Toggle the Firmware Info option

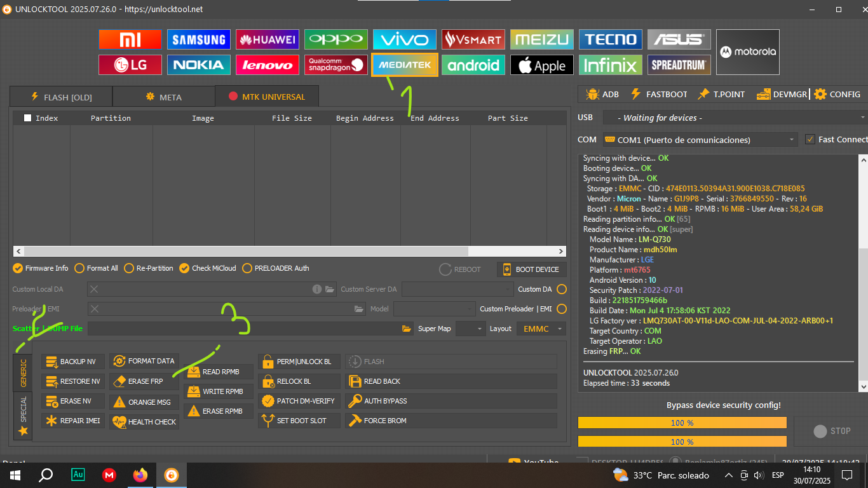41,268
